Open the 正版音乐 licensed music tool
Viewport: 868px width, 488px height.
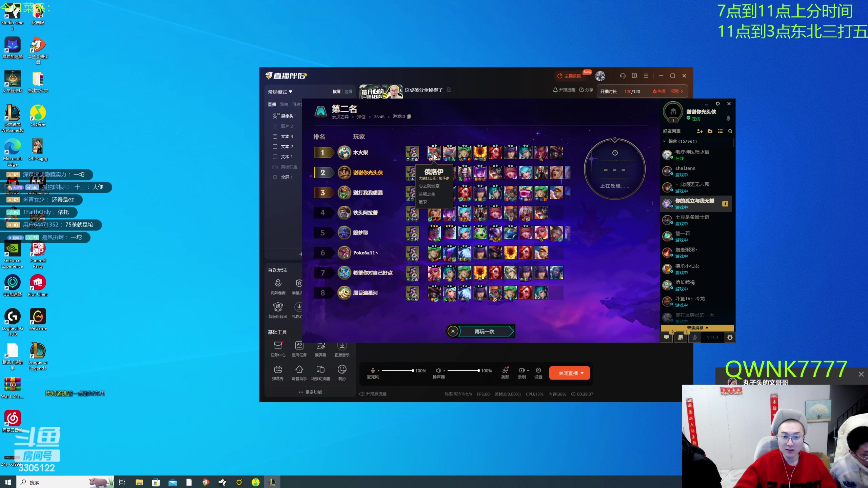342,349
